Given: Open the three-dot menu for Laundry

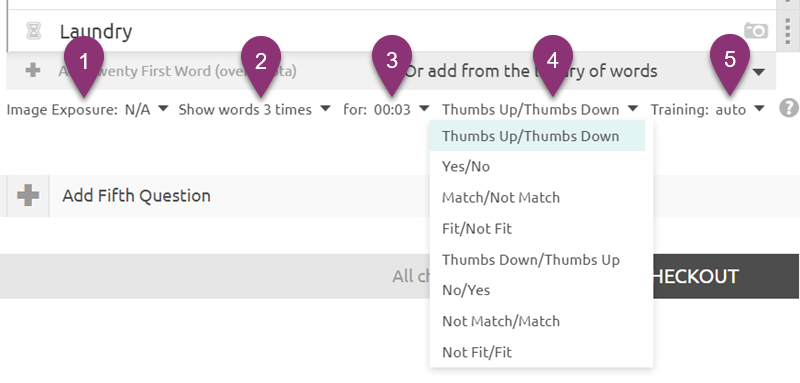Looking at the screenshot, I should point(788,30).
